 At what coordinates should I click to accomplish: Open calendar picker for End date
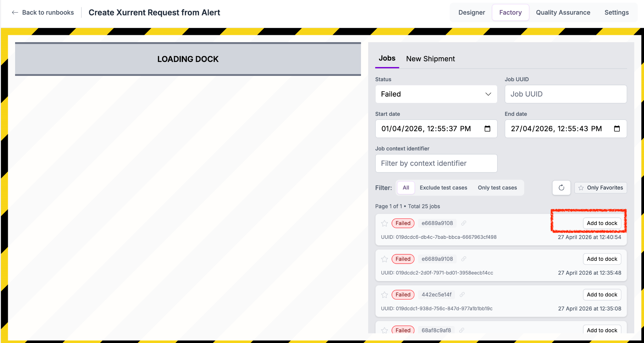pyautogui.click(x=617, y=129)
